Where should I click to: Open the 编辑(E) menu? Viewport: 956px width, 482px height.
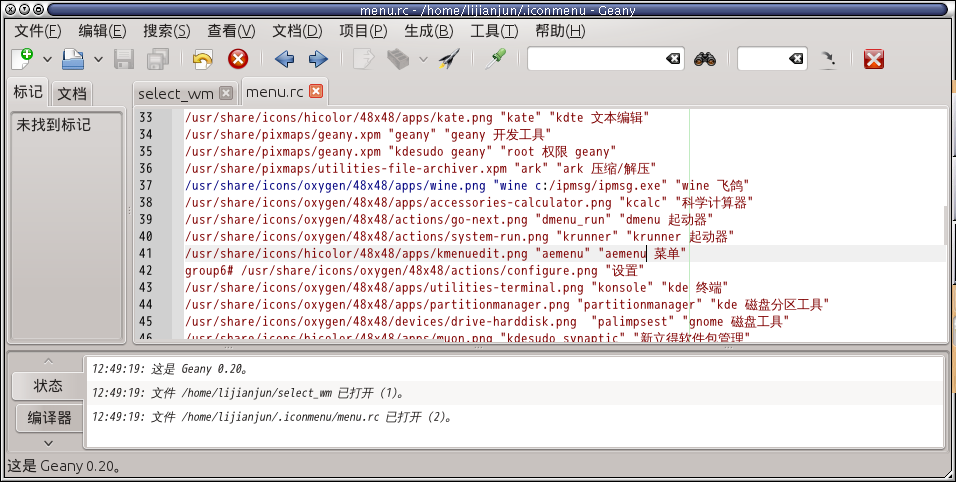point(102,31)
